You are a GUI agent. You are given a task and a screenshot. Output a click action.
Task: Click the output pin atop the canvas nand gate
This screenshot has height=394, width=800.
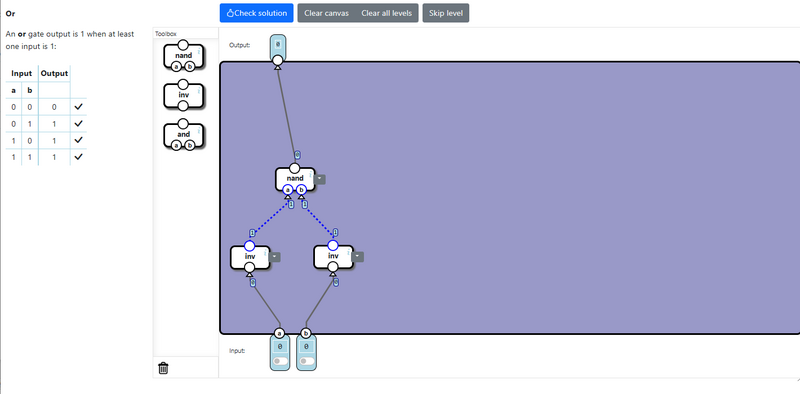(x=294, y=168)
